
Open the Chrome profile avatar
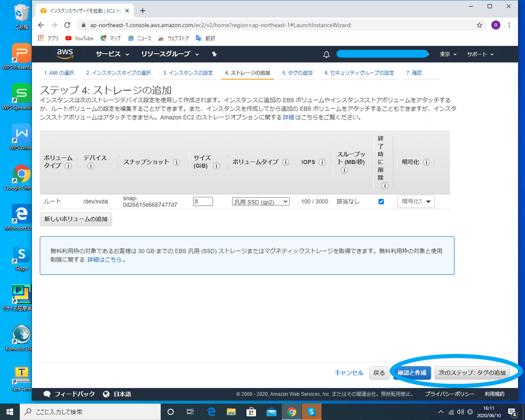496,25
